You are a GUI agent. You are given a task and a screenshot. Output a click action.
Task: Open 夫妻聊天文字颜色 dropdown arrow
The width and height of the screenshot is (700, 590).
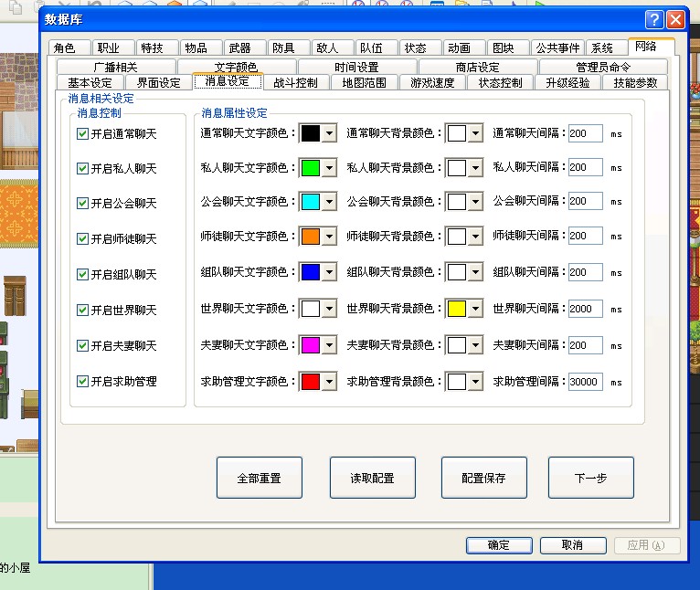pos(330,345)
